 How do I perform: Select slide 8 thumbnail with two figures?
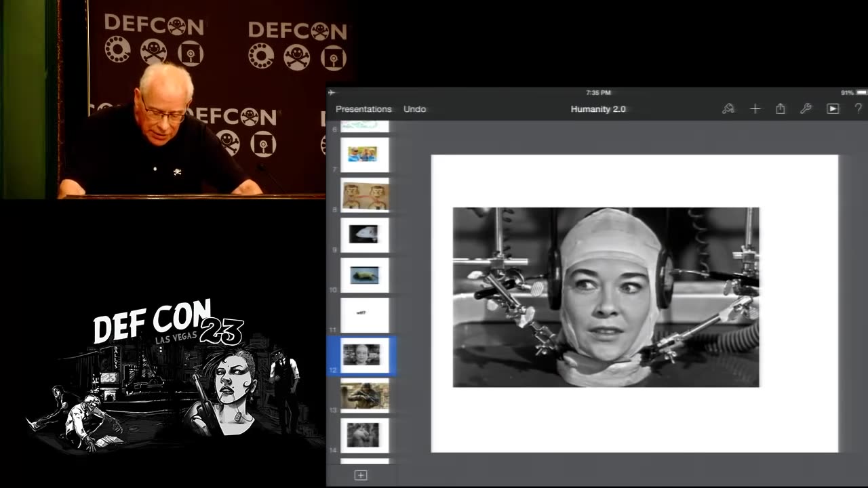(x=364, y=195)
